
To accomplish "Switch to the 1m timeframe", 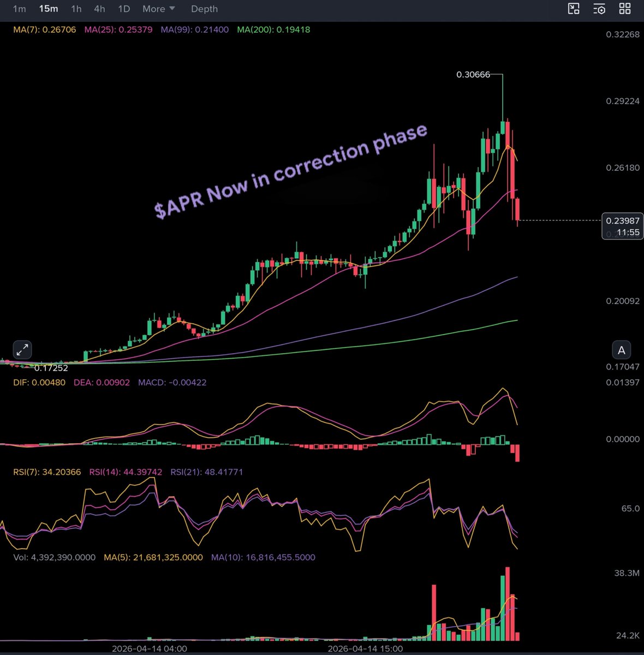I will [19, 9].
